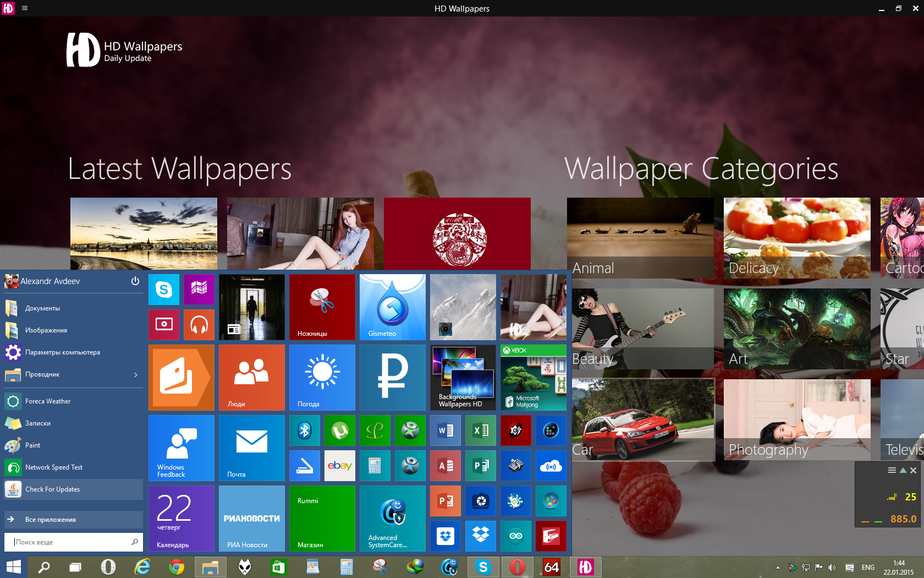Screen dimensions: 924x578
Task: Open Параметры компьютера settings
Action: pos(74,352)
